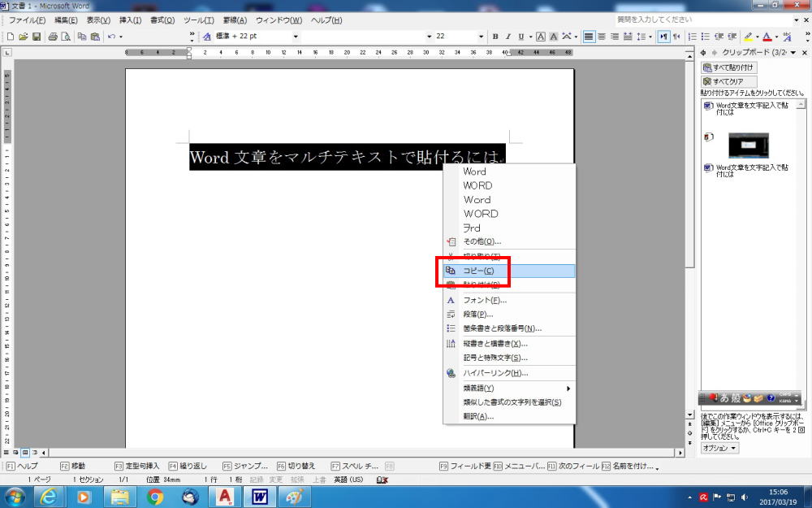Expand the style dropdown showing 標準 + 22 pt

tap(296, 37)
